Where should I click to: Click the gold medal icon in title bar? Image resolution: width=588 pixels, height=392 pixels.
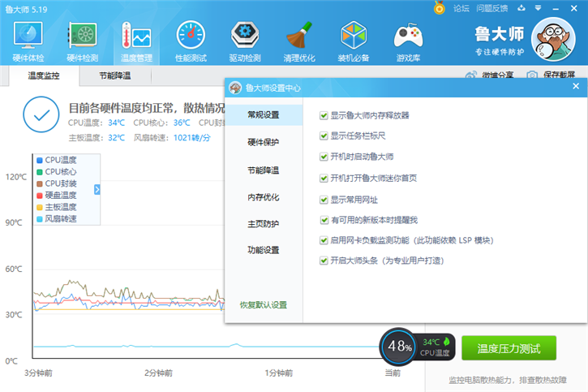(440, 8)
